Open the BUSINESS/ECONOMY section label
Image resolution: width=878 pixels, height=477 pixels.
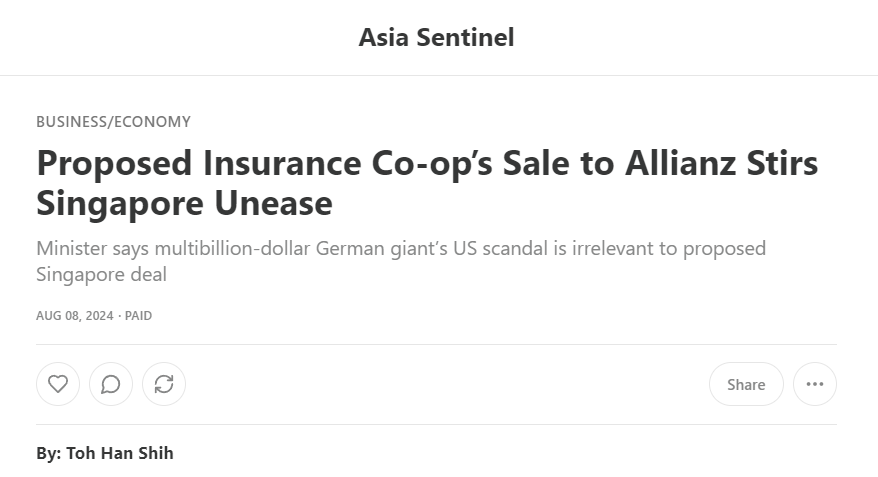(x=114, y=121)
